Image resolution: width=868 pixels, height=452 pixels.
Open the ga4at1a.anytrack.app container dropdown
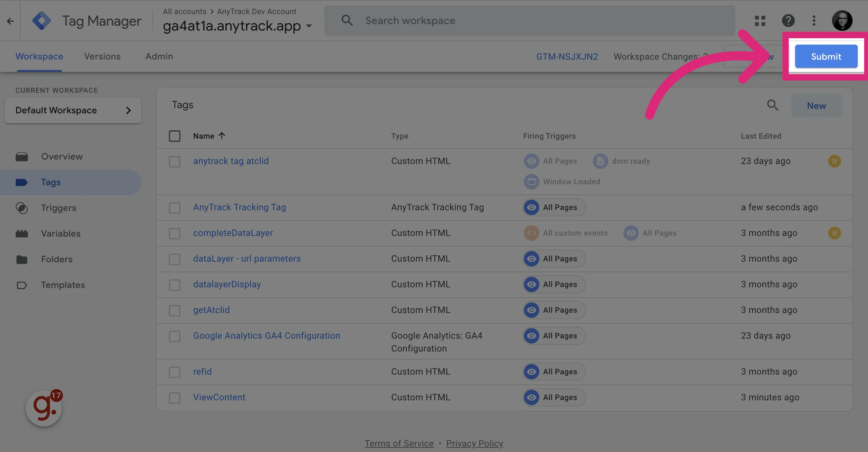click(238, 26)
